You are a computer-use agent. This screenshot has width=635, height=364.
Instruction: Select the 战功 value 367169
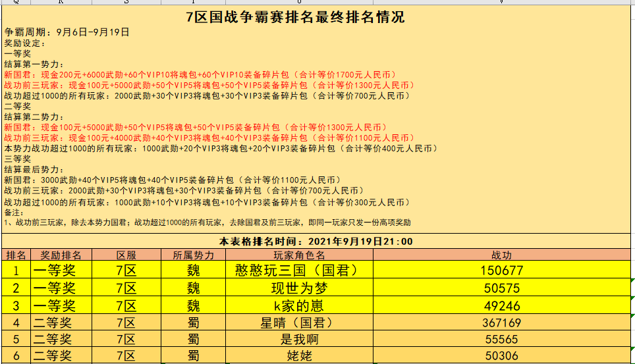[501, 323]
